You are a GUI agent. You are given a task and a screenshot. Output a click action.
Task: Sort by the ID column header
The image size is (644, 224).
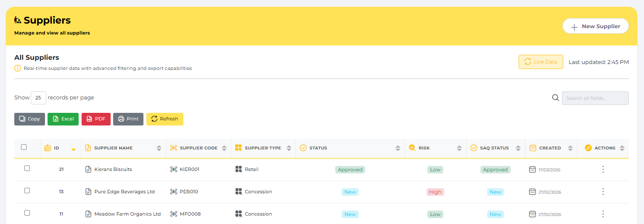click(60, 148)
